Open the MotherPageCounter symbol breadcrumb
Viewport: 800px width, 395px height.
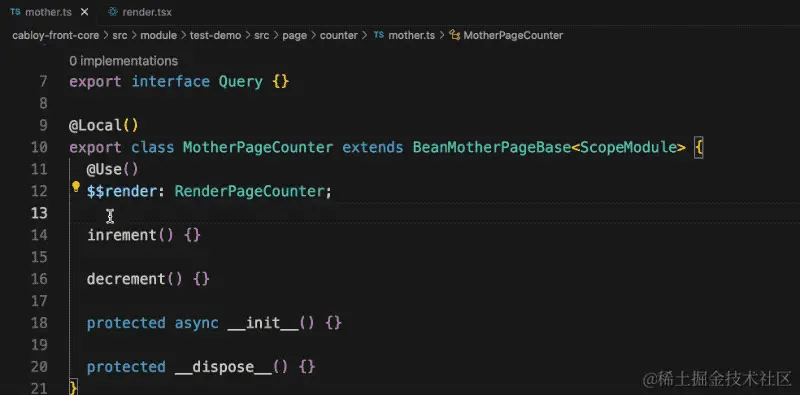click(x=513, y=35)
